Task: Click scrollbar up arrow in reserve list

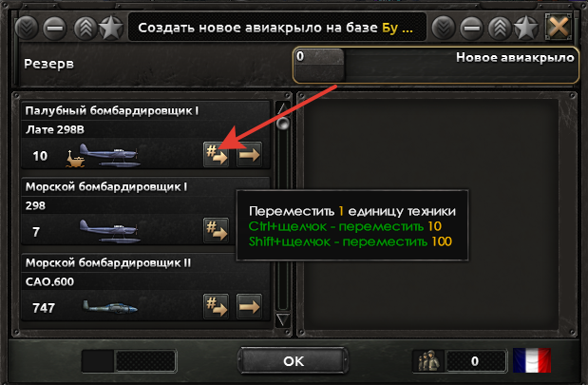Action: click(283, 108)
